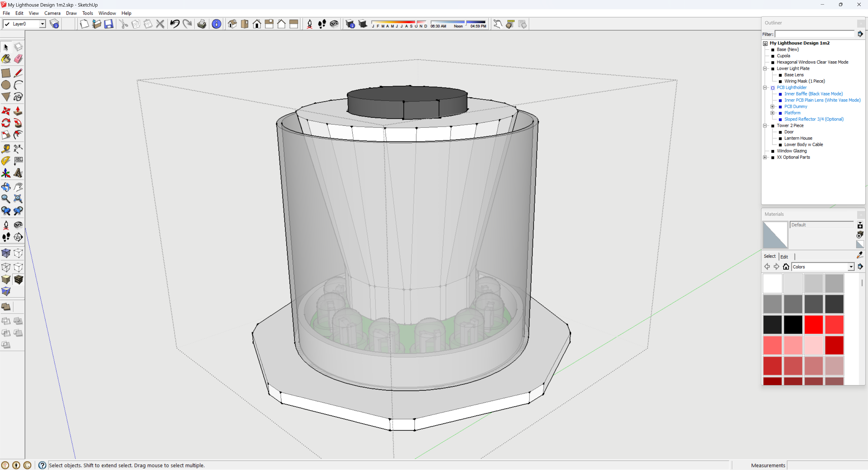The height and width of the screenshot is (470, 868).
Task: Select the Pan hand tool
Action: pyautogui.click(x=18, y=187)
